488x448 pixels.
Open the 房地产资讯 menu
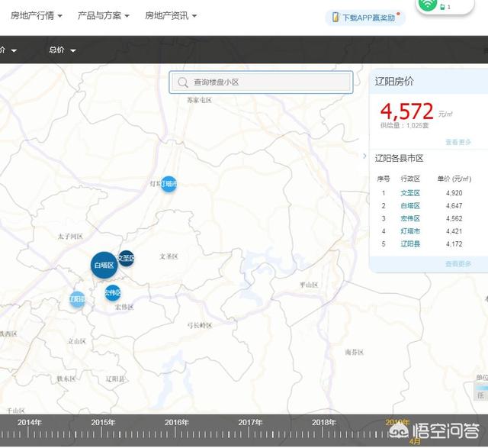coord(165,16)
